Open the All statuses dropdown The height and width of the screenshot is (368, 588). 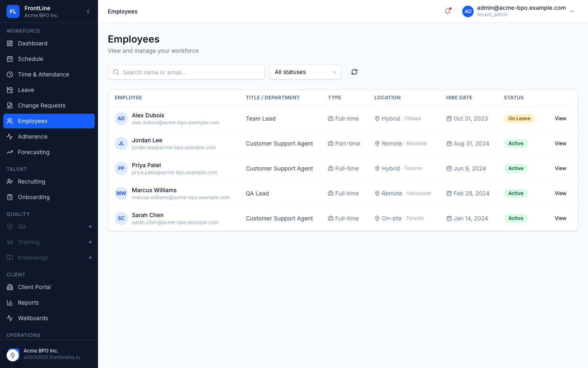tap(305, 72)
